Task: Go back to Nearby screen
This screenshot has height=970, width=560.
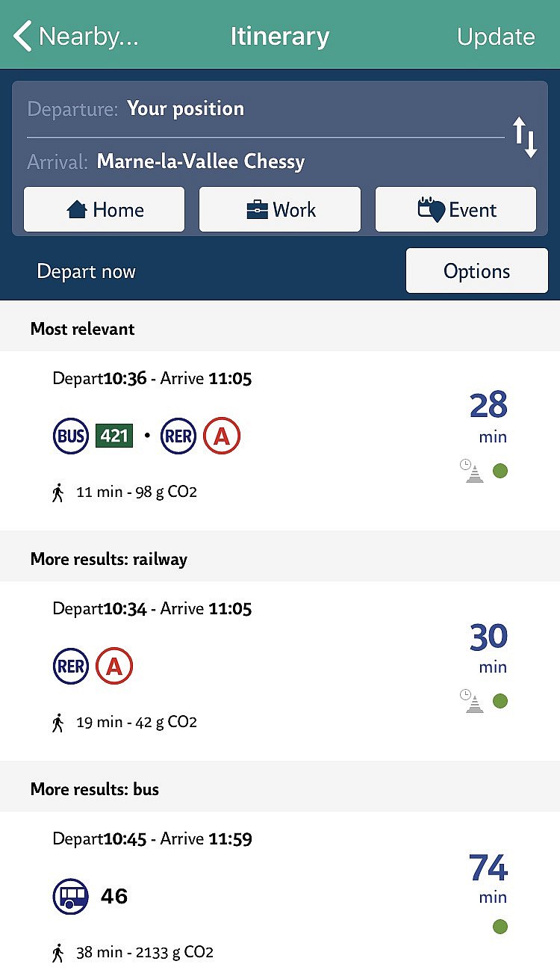Action: pos(75,36)
